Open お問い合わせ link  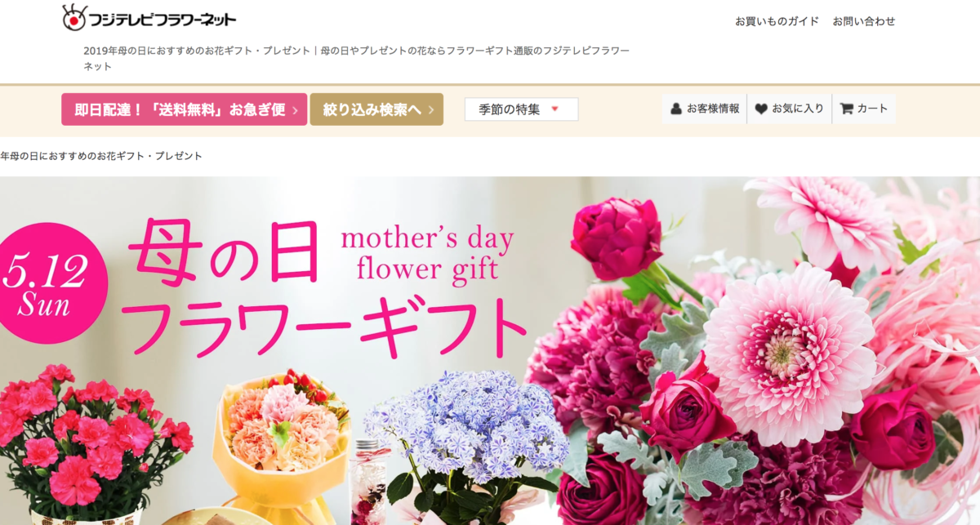coord(864,21)
